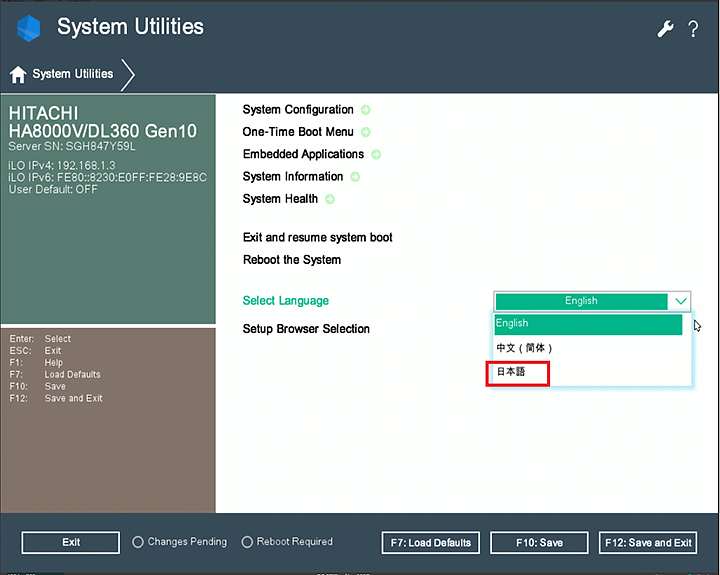Open Embedded Applications
The width and height of the screenshot is (720, 575).
[x=303, y=154]
